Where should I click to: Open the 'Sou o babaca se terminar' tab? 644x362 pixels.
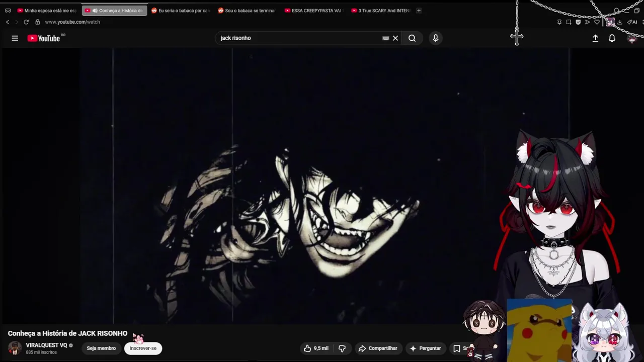click(x=248, y=11)
